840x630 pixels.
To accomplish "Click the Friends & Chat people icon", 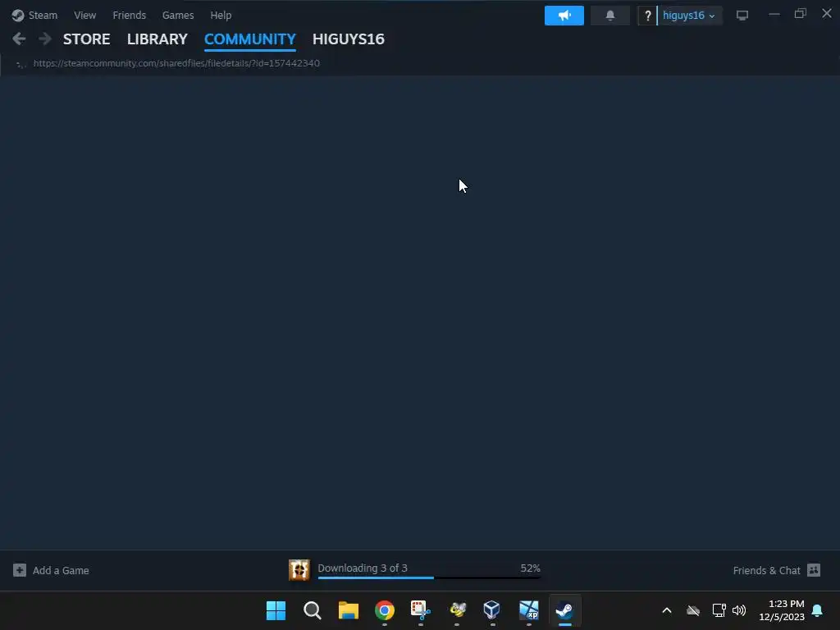I will click(x=813, y=570).
